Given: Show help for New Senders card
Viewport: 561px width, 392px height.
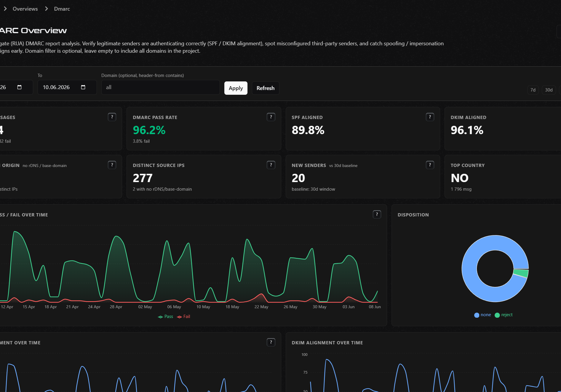Looking at the screenshot, I should click(x=430, y=165).
